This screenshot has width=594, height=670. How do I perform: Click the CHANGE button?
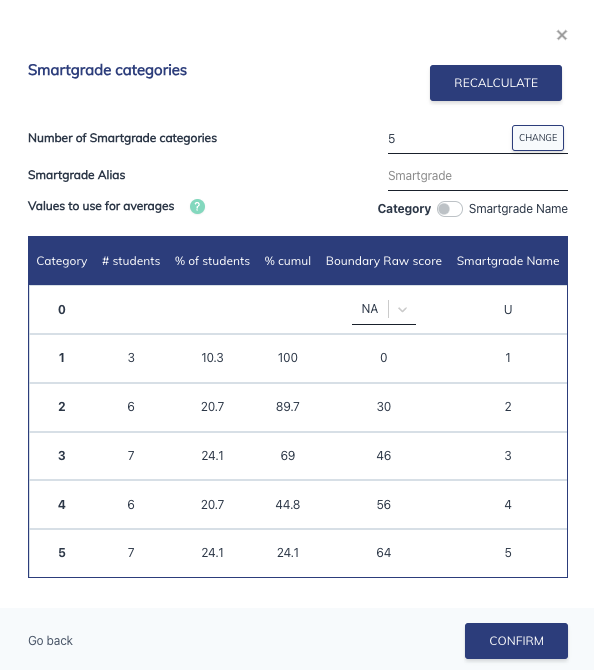click(x=538, y=138)
